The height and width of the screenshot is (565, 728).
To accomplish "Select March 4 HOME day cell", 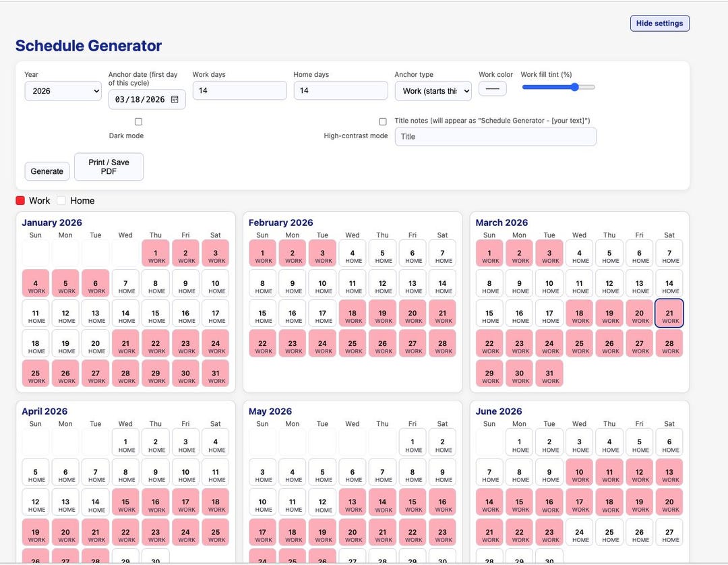I will (x=579, y=253).
